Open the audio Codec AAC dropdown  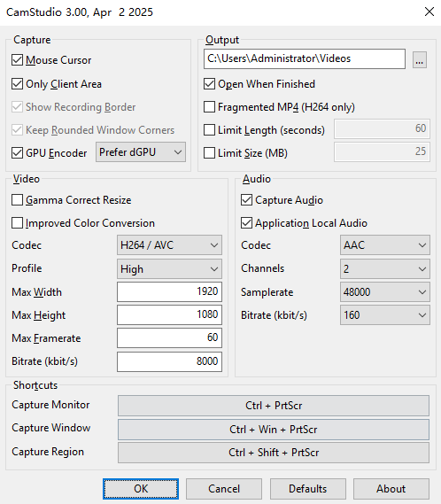[385, 245]
